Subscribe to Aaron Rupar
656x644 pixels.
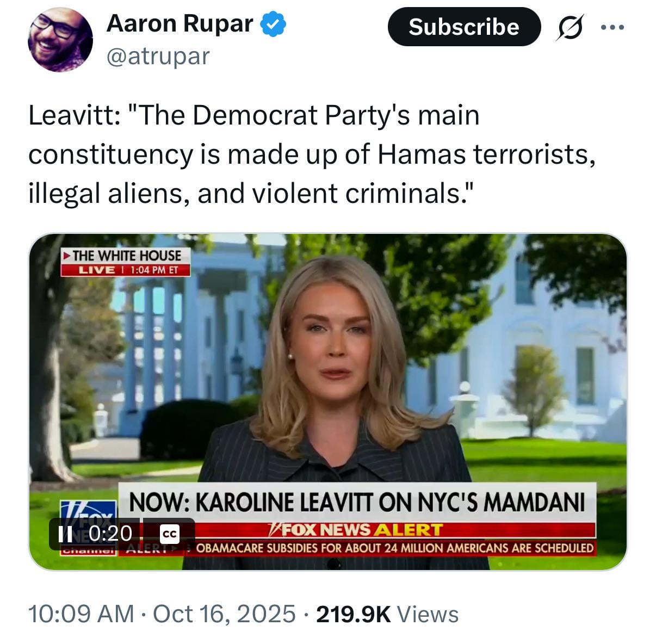click(464, 27)
